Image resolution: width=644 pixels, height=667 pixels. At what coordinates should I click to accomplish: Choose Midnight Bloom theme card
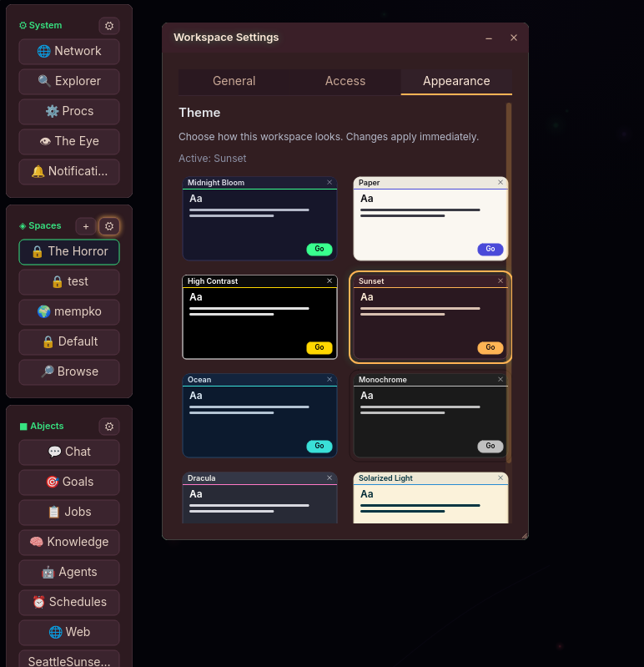[259, 219]
